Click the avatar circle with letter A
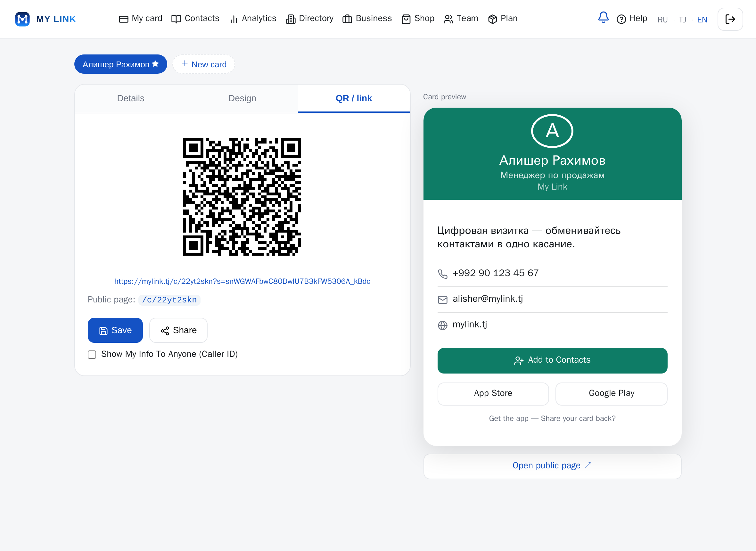The width and height of the screenshot is (756, 551). coord(552,131)
